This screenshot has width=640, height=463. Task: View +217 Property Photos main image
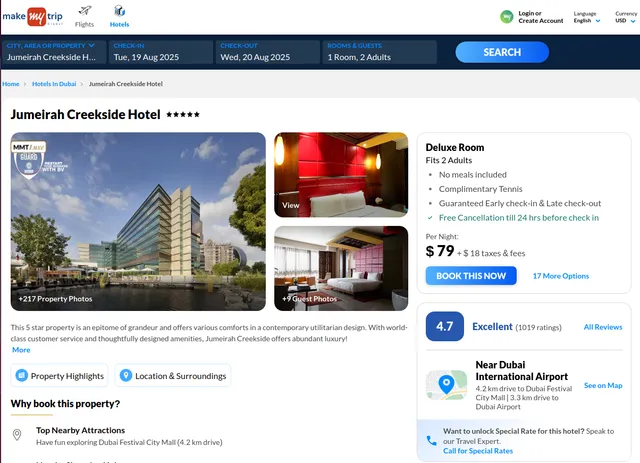pos(138,221)
